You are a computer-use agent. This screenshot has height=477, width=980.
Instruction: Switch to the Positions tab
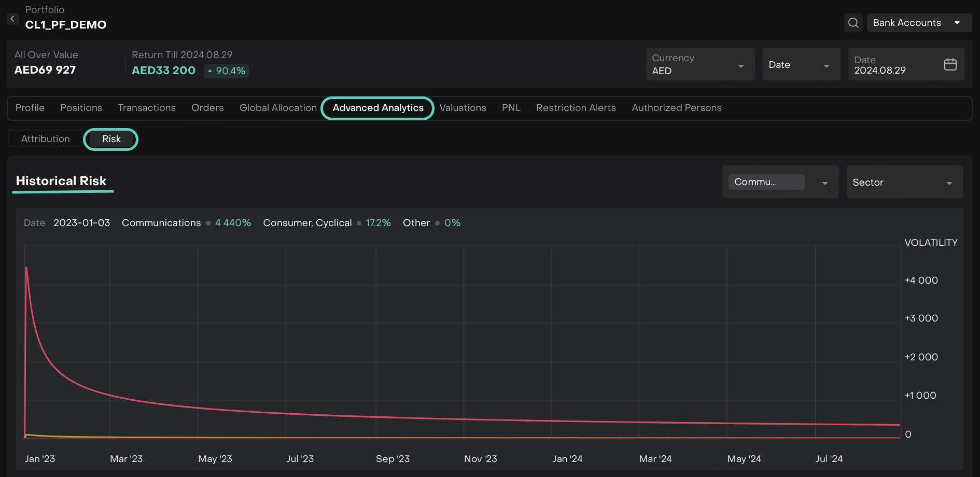coord(81,108)
